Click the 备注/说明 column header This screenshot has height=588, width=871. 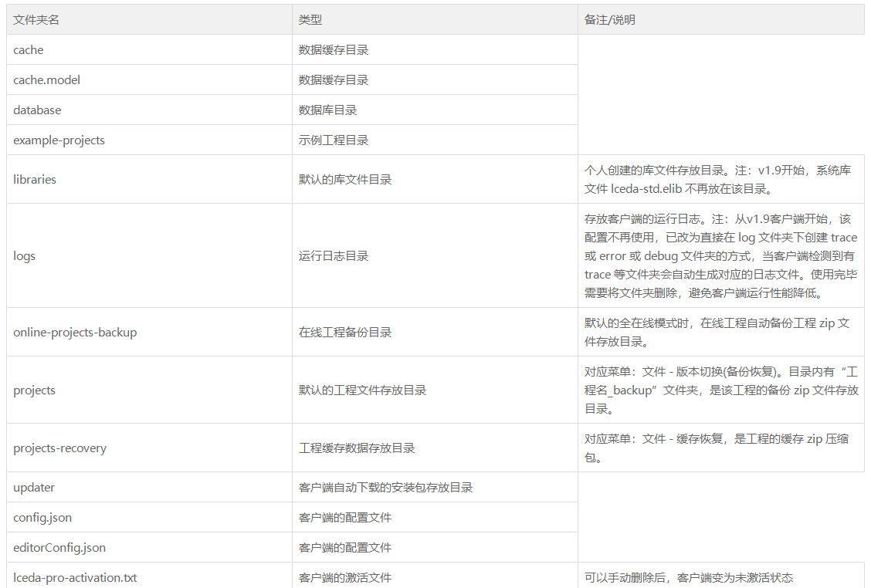[609, 20]
